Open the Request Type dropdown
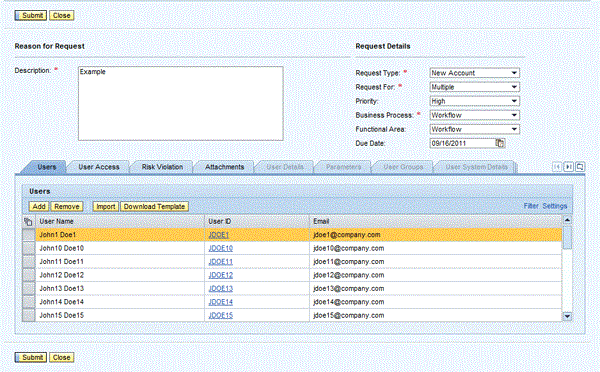 click(474, 73)
